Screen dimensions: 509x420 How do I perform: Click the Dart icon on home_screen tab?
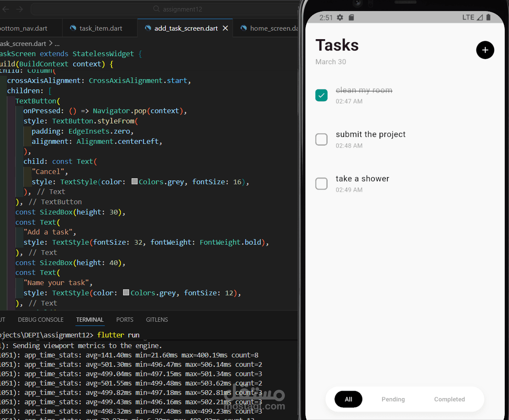pyautogui.click(x=244, y=27)
